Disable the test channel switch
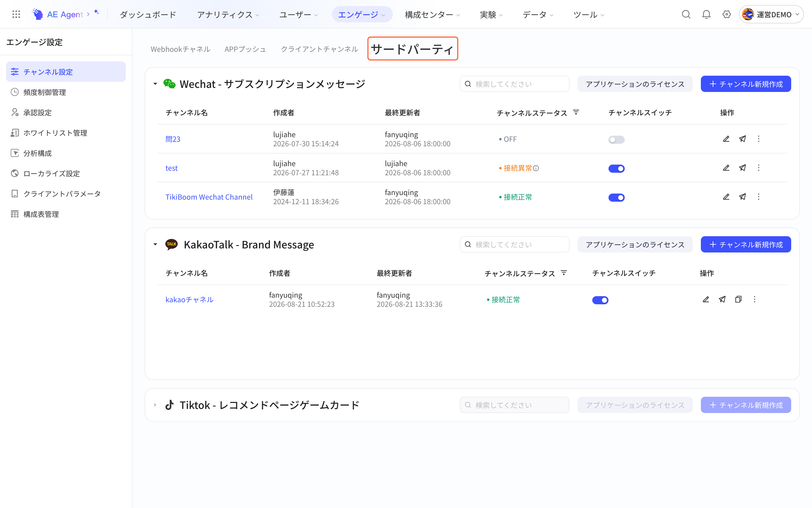Screen dimensions: 812x508 pos(616,168)
